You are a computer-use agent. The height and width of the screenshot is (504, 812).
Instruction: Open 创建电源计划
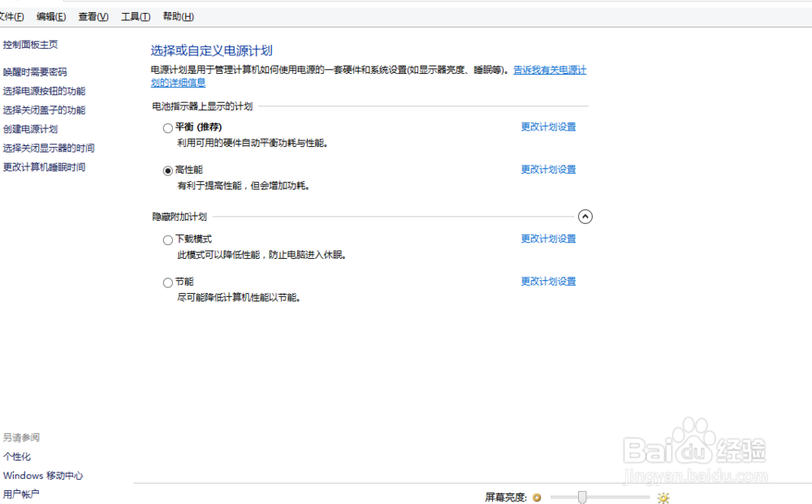pos(31,130)
